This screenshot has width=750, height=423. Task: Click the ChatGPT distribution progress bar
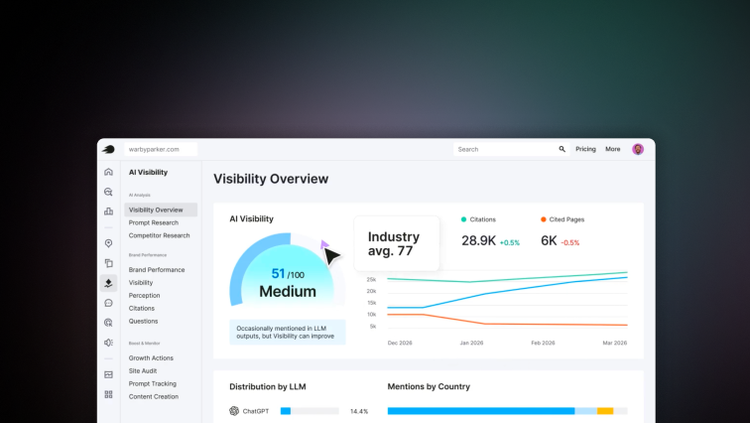309,411
